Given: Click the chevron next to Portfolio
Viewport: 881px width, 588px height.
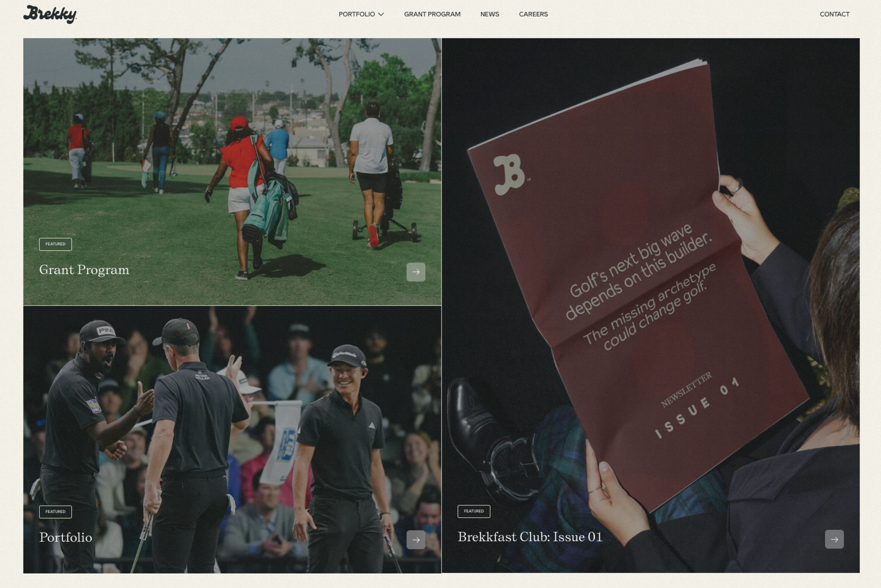Looking at the screenshot, I should point(381,14).
